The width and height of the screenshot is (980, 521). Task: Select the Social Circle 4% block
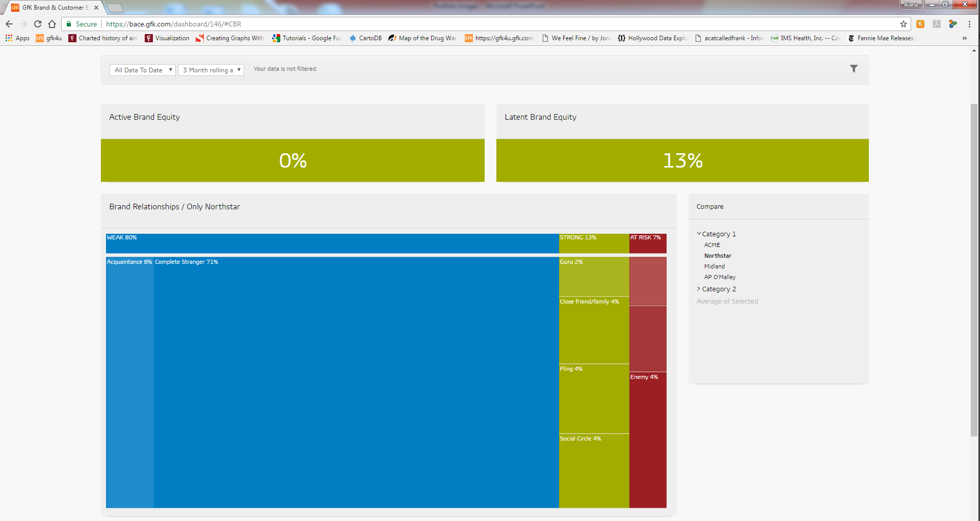[594, 471]
